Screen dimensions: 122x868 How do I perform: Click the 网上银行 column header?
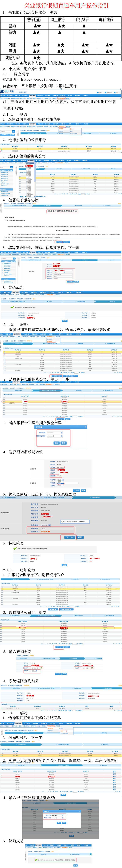tap(58, 20)
